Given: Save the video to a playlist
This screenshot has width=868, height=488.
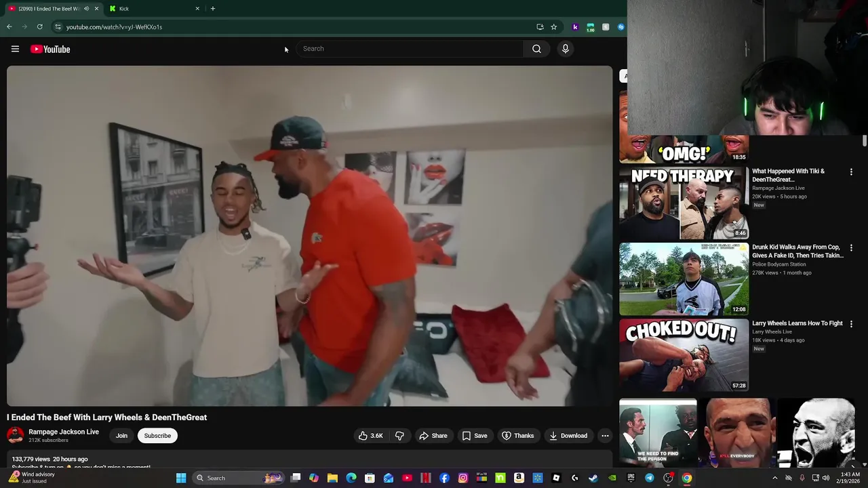Looking at the screenshot, I should [x=475, y=436].
